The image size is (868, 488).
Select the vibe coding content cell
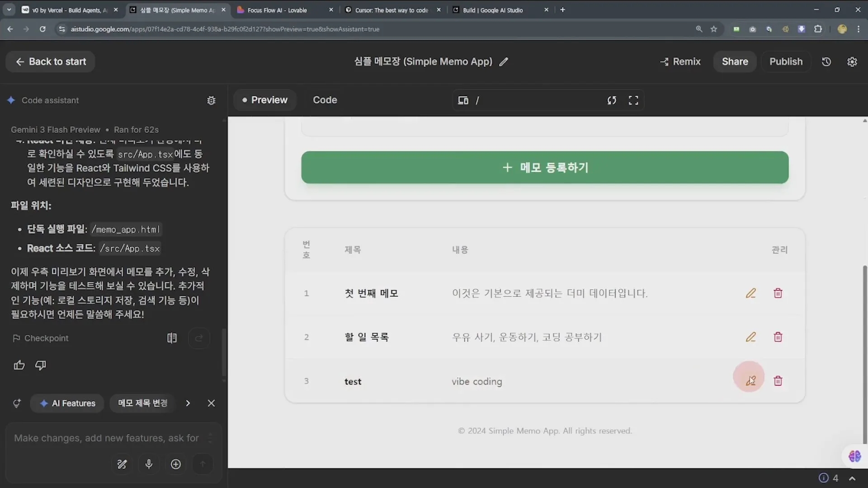(476, 381)
